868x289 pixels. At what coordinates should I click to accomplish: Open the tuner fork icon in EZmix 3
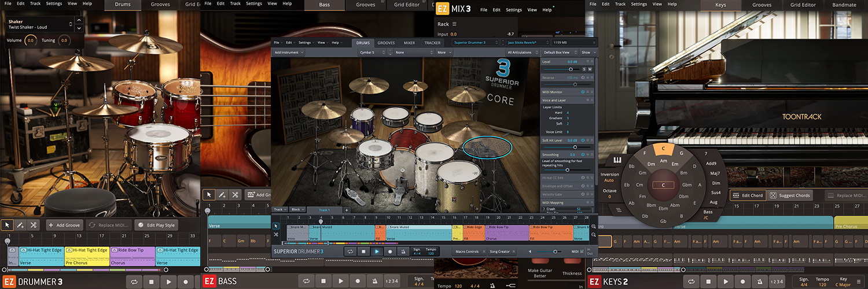(510, 286)
